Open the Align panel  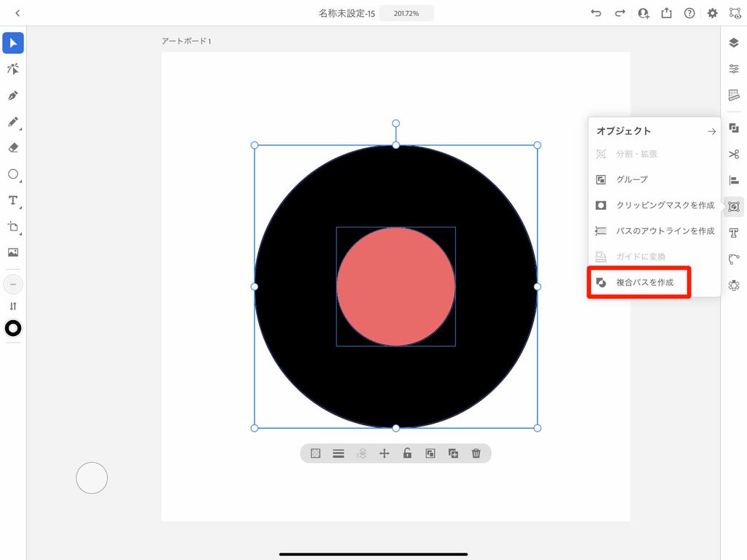(734, 181)
